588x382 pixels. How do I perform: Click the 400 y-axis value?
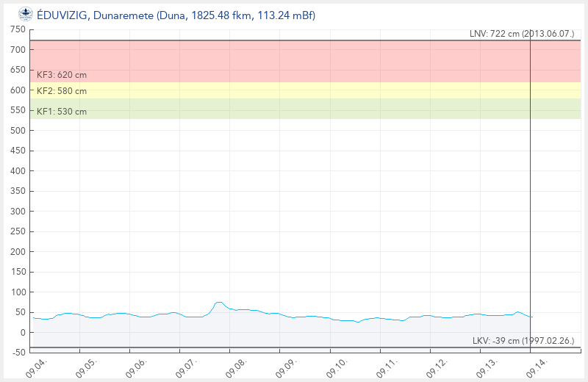pyautogui.click(x=18, y=171)
